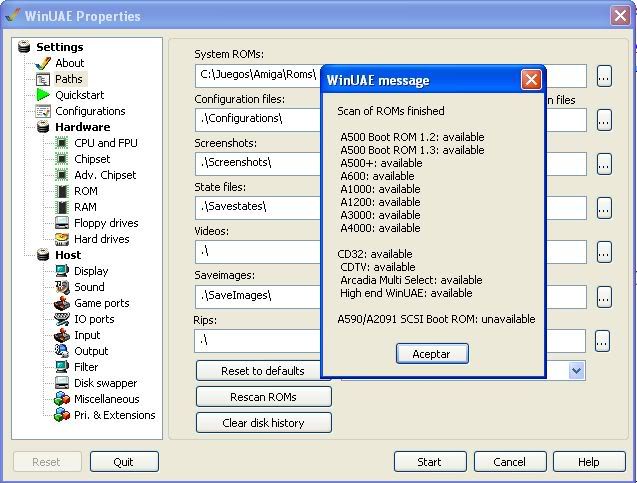Click the ROM chip icon
Viewport: 637px width, 483px height.
[62, 191]
